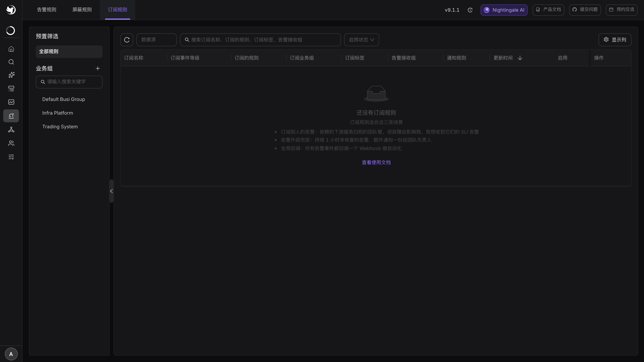Open the chart dashboard sidebar icon
Viewport: 644px width, 362px height.
[11, 102]
